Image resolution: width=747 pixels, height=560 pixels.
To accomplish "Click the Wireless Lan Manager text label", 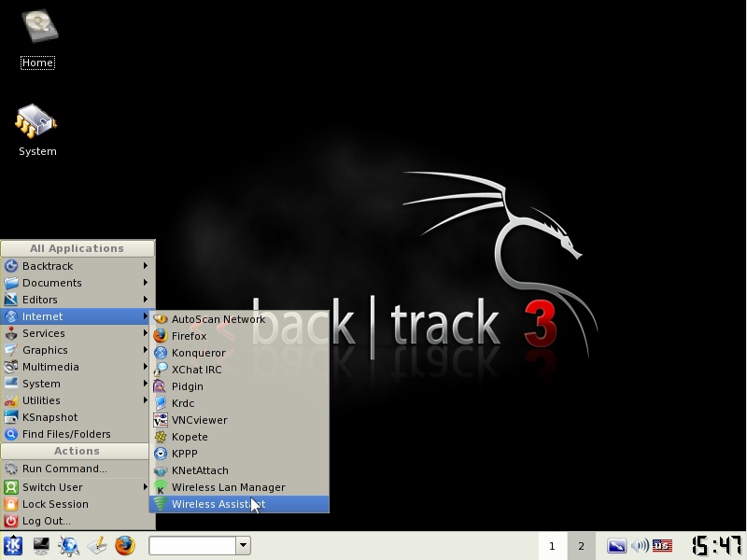I will [x=229, y=487].
